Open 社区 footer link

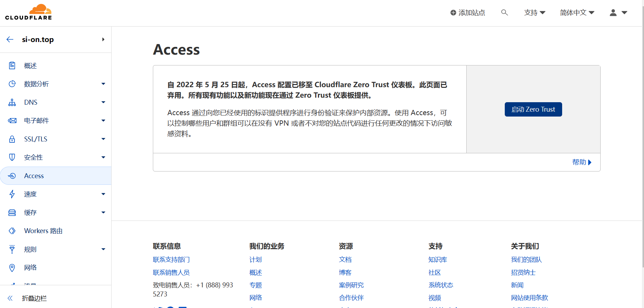point(435,272)
